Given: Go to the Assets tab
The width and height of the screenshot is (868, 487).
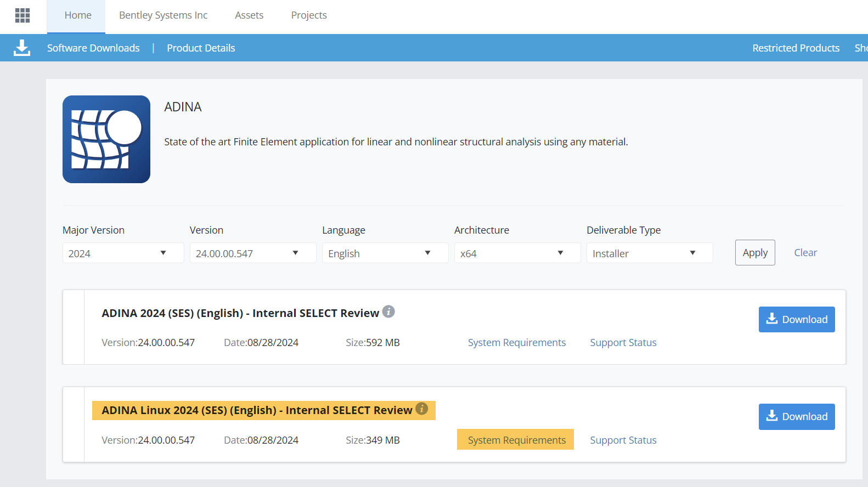Looking at the screenshot, I should 249,15.
